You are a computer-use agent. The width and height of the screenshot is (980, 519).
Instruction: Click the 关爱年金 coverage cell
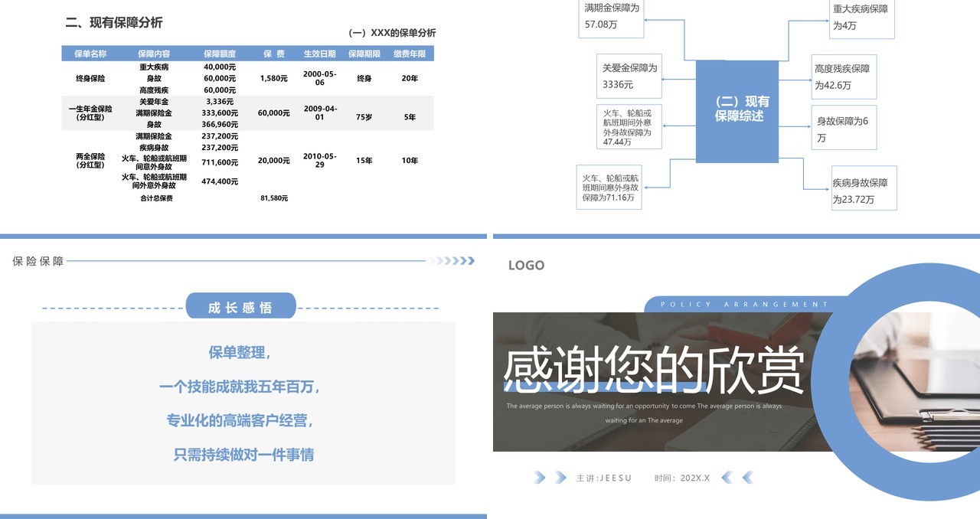pyautogui.click(x=154, y=101)
